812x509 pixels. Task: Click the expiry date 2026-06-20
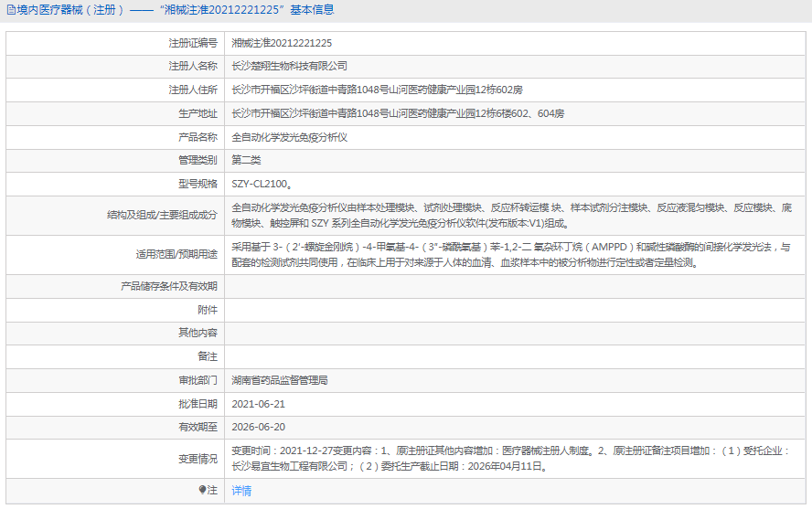tap(259, 427)
